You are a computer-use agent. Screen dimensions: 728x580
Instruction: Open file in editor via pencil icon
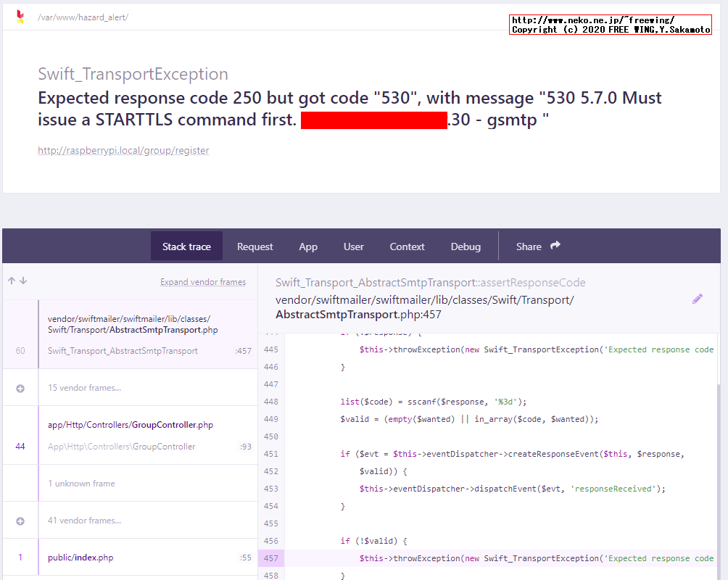pos(698,298)
